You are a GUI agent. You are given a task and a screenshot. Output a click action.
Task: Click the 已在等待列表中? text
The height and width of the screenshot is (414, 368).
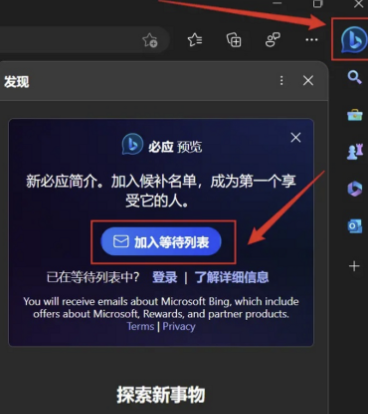(93, 277)
